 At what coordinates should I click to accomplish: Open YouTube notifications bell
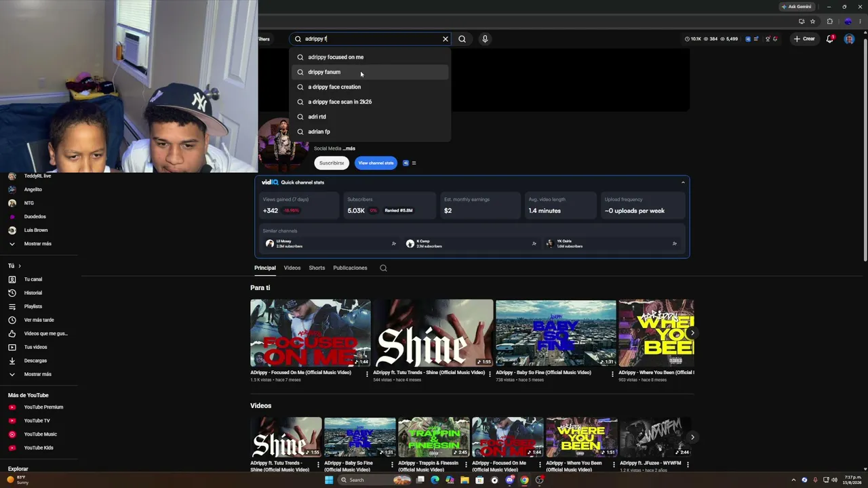point(829,39)
